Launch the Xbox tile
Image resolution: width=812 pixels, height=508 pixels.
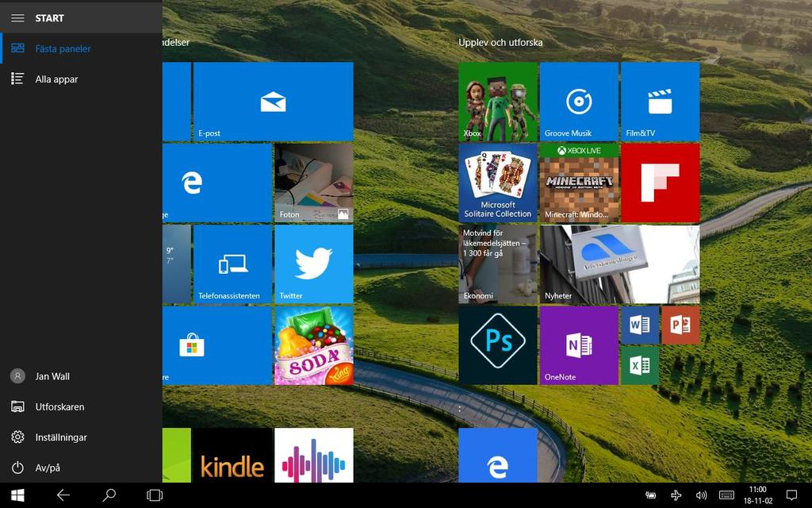pos(498,102)
